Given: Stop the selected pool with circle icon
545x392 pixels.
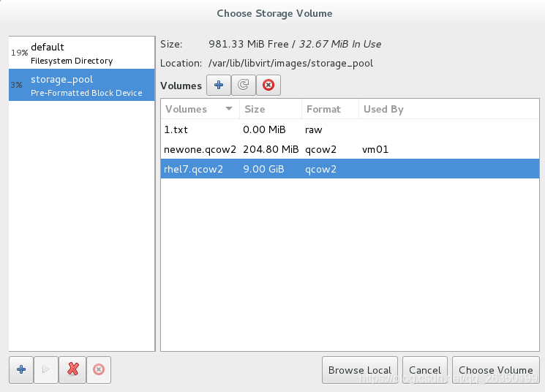Looking at the screenshot, I should click(99, 370).
